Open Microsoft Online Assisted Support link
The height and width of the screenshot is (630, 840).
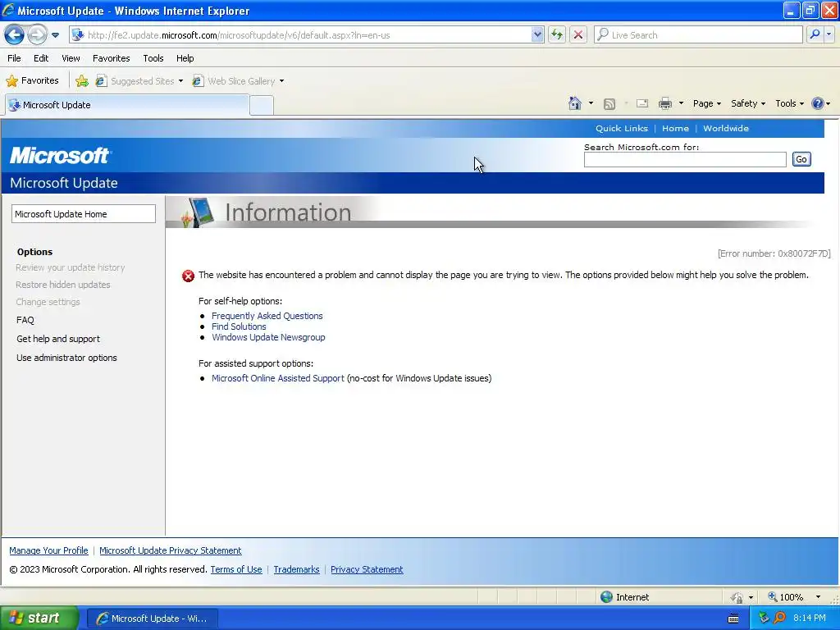[277, 378]
